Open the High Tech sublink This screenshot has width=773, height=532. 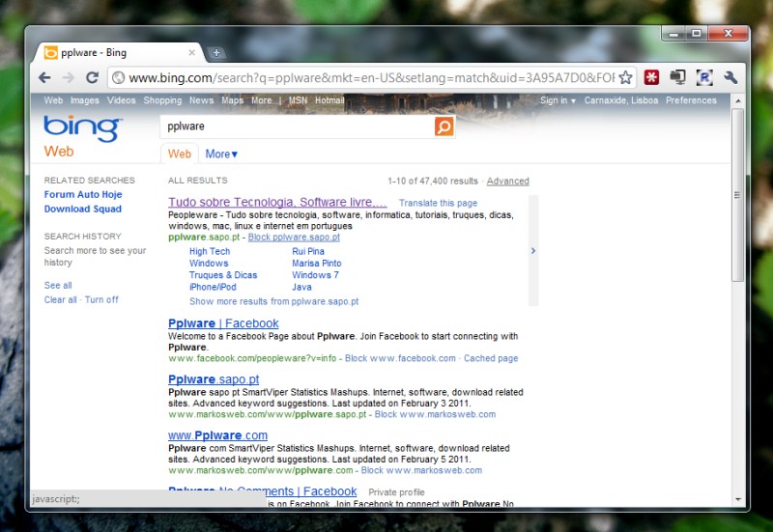click(x=210, y=251)
